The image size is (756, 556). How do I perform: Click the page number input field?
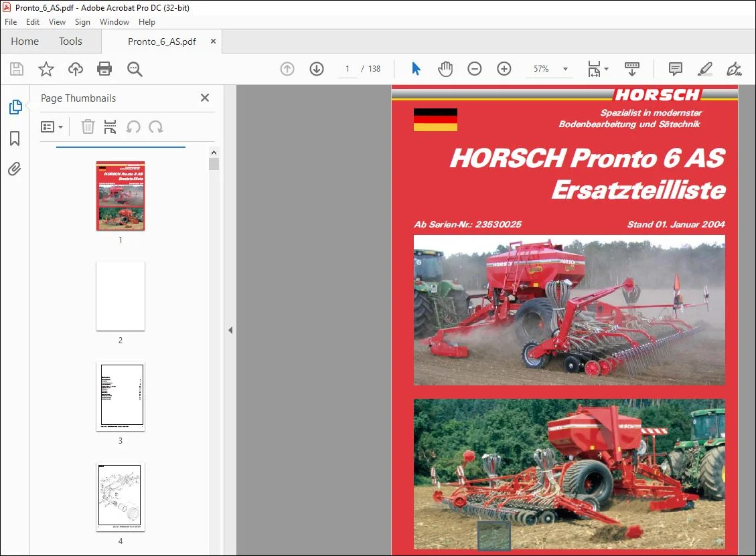click(347, 69)
